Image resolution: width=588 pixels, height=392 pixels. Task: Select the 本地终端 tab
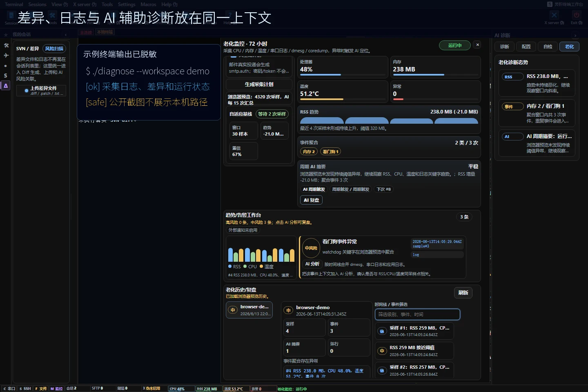coord(105,32)
